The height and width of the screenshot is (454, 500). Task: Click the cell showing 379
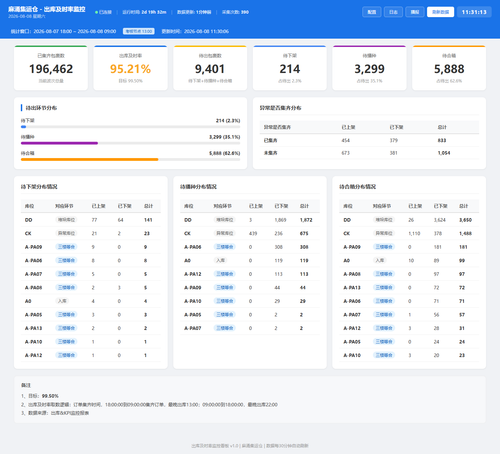pos(394,140)
